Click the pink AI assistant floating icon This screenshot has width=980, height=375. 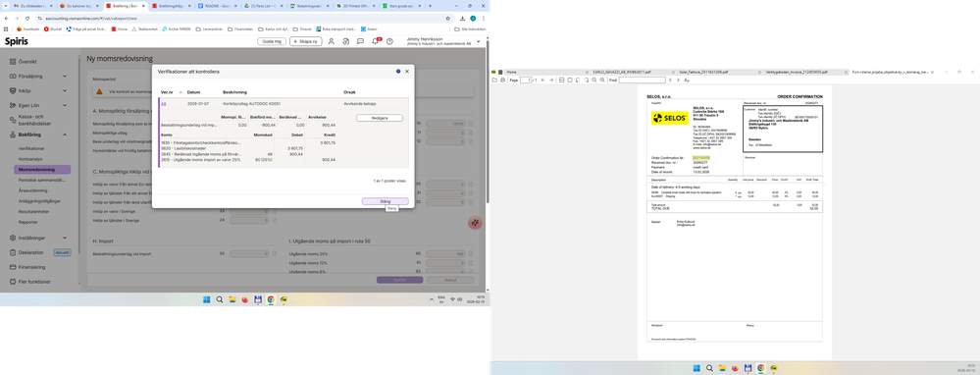coord(475,223)
